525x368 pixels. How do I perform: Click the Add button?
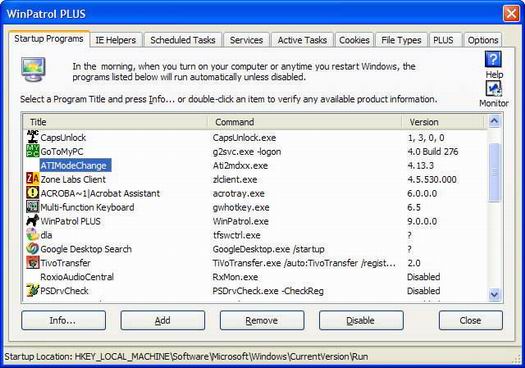[162, 320]
